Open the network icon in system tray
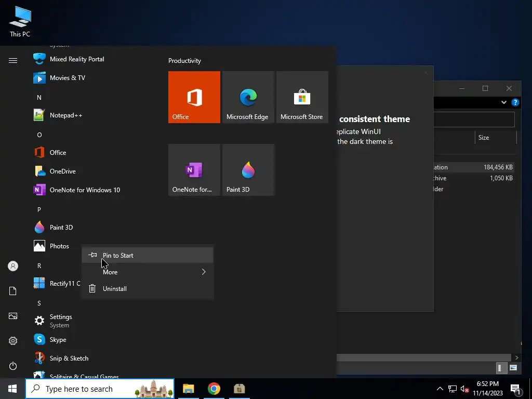Image resolution: width=532 pixels, height=399 pixels. point(453,389)
